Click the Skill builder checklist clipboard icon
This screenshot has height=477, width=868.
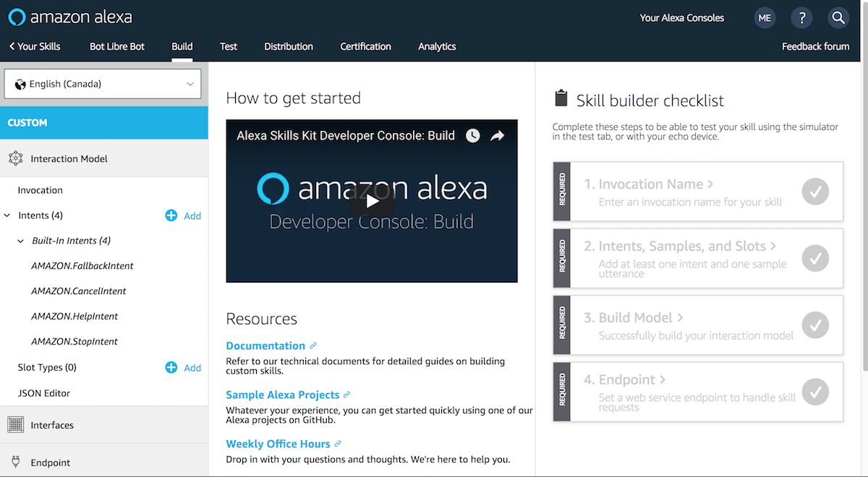tap(561, 99)
